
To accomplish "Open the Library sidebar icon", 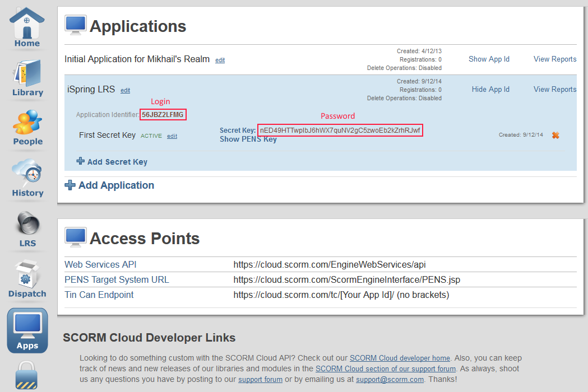I will click(27, 77).
